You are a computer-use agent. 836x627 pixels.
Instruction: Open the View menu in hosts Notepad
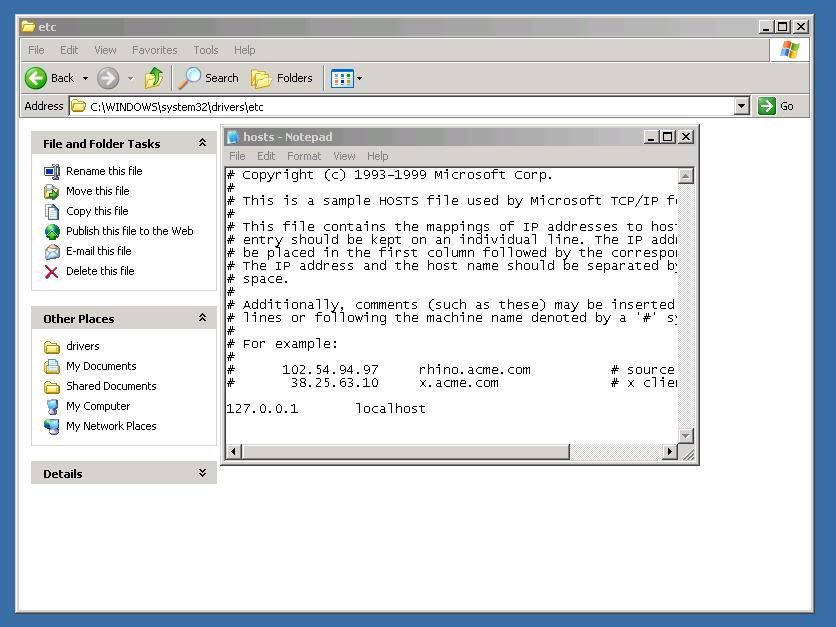coord(344,156)
